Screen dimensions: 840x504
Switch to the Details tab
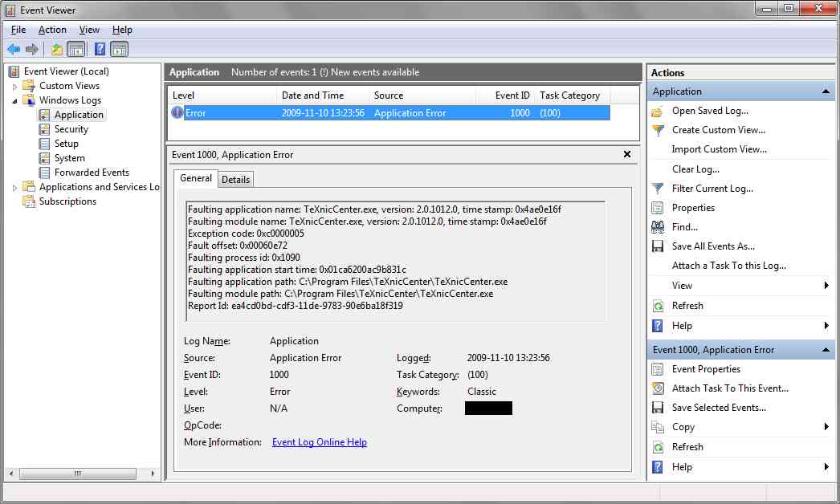(x=236, y=180)
